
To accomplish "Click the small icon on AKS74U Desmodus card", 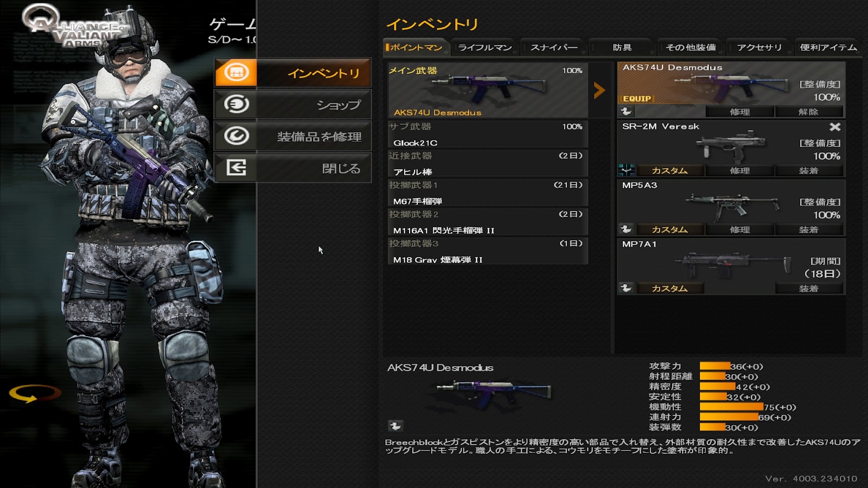I will tap(626, 111).
